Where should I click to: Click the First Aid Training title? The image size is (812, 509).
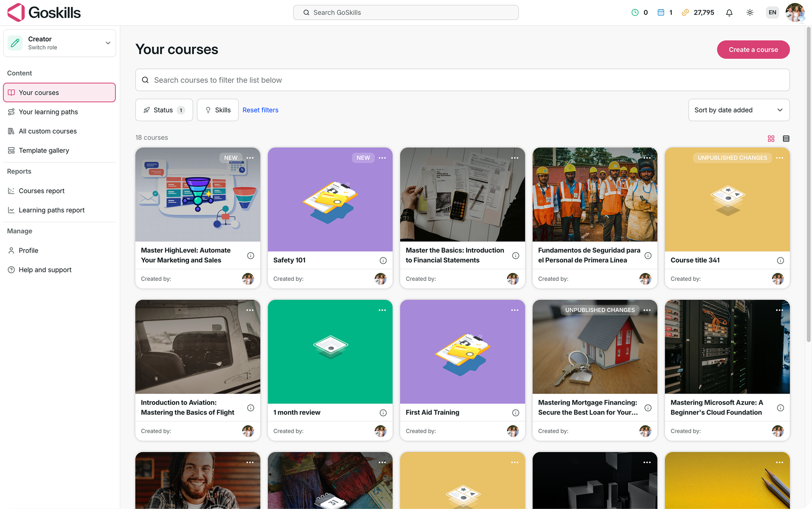coord(432,412)
